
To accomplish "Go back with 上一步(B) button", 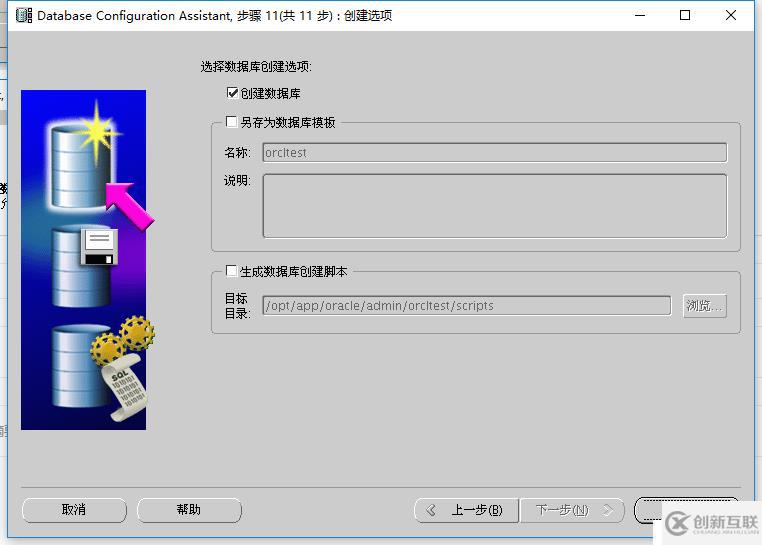I will pyautogui.click(x=467, y=510).
